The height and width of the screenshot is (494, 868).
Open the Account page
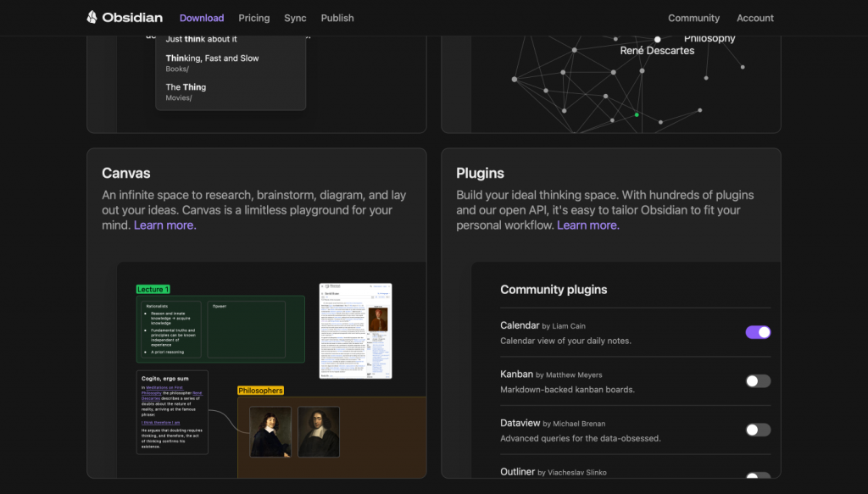point(755,18)
